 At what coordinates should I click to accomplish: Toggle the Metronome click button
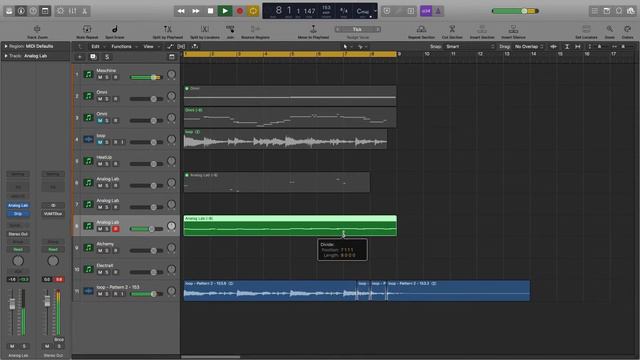[x=438, y=11]
